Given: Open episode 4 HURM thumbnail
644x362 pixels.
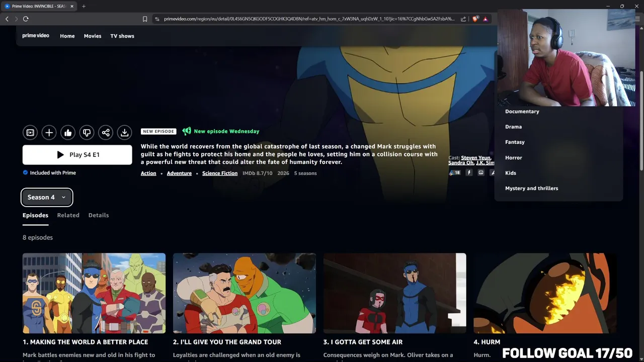Looking at the screenshot, I should click(x=545, y=293).
